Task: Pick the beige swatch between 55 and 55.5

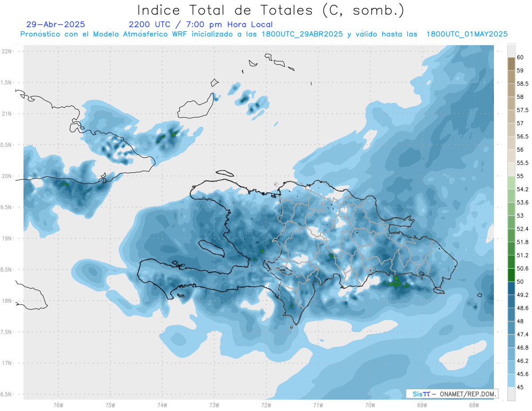Action: (511, 169)
